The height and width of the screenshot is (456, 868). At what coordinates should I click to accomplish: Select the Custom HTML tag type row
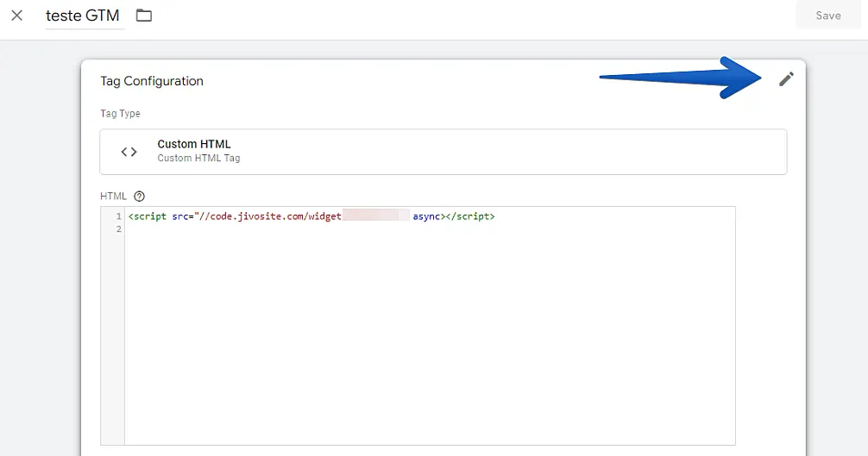[x=443, y=152]
